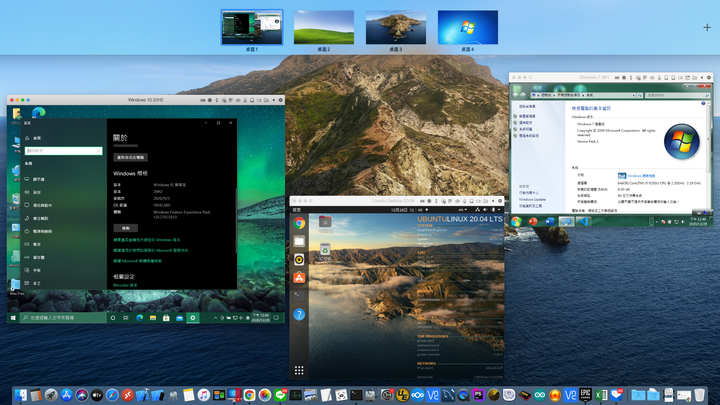Click the rename this PC button

pos(130,158)
